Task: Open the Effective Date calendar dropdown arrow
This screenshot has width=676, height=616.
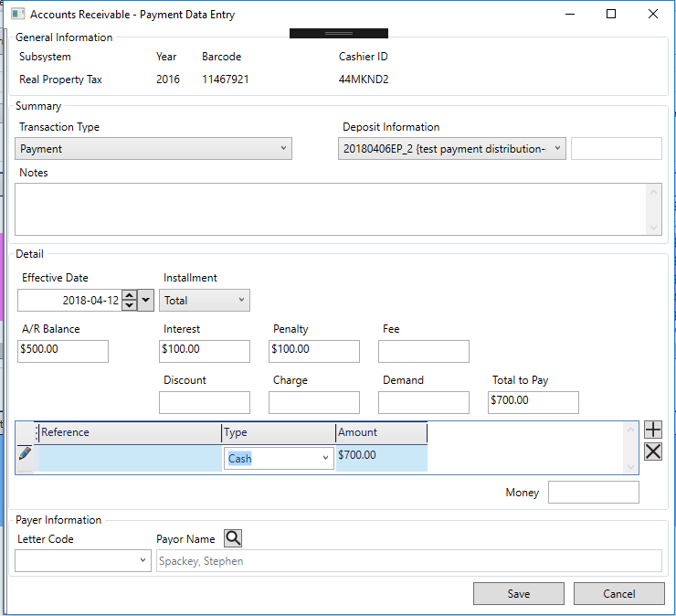Action: coord(147,301)
